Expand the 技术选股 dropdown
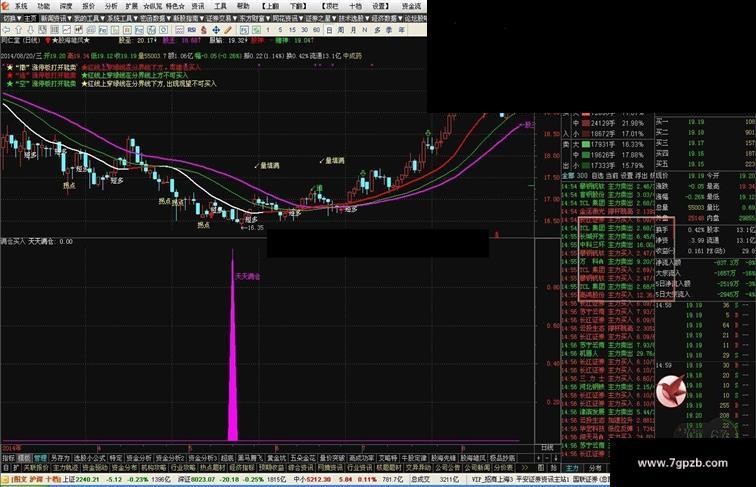The width and height of the screenshot is (756, 487). click(x=354, y=18)
